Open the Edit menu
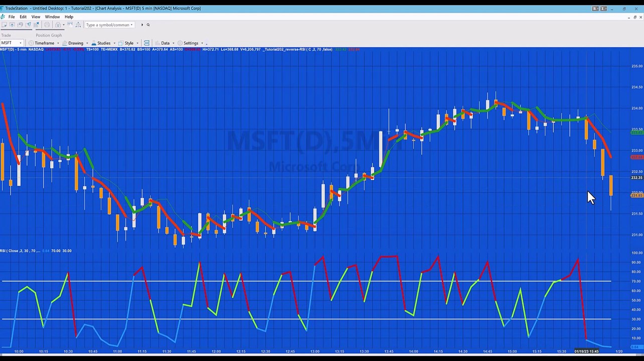644x361 pixels. pyautogui.click(x=23, y=17)
